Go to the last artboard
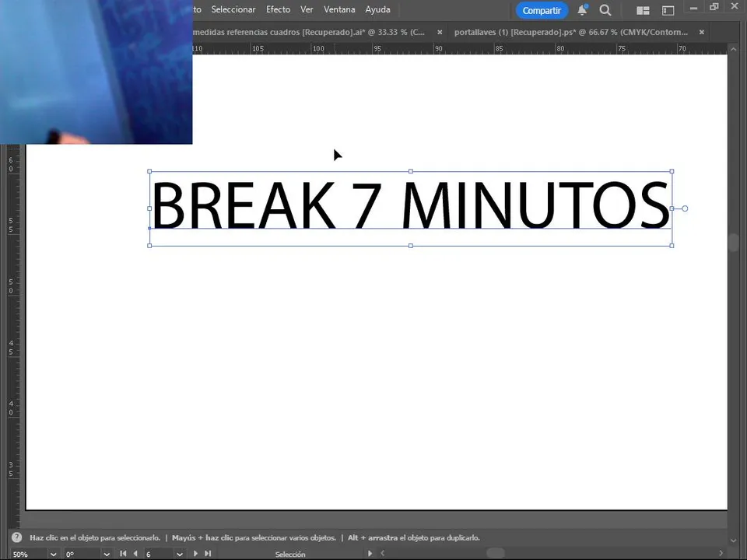This screenshot has width=747, height=560. pos(208,554)
